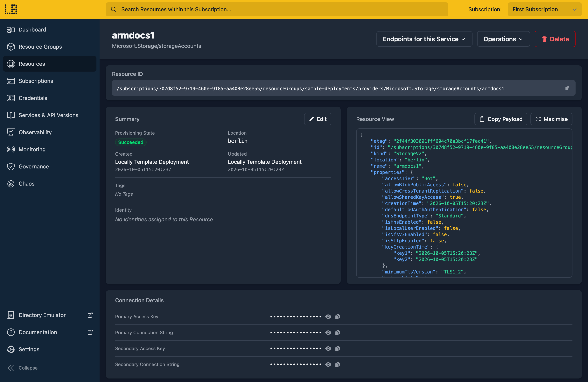Reveal the Primary Connection String value
Viewport: 588px width, 382px height.
(328, 333)
